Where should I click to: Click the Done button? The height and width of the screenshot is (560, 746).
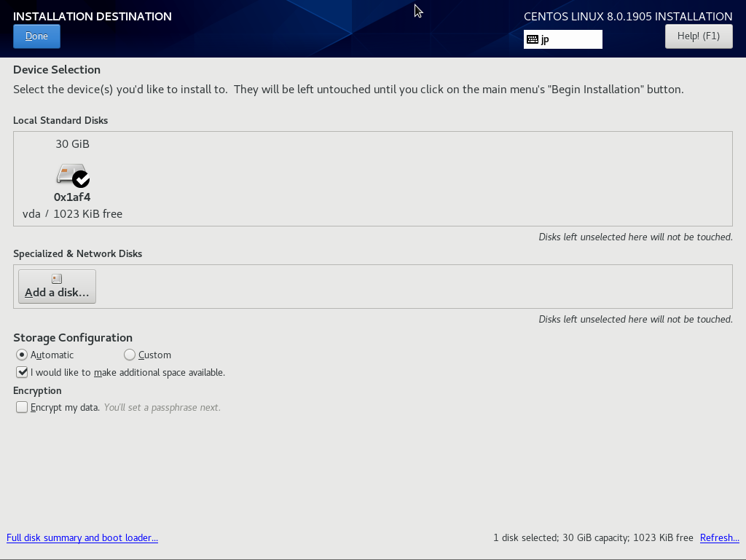tap(36, 36)
